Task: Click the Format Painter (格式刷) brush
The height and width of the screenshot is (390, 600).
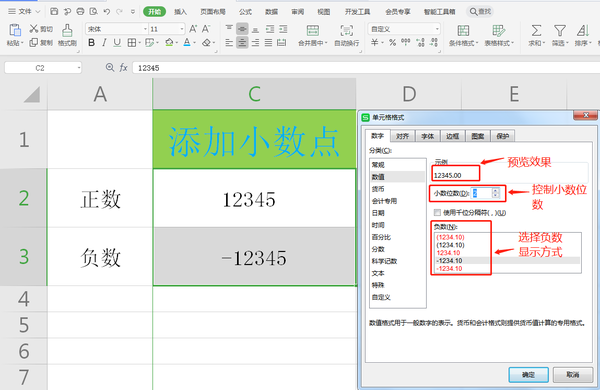Action: click(x=67, y=31)
